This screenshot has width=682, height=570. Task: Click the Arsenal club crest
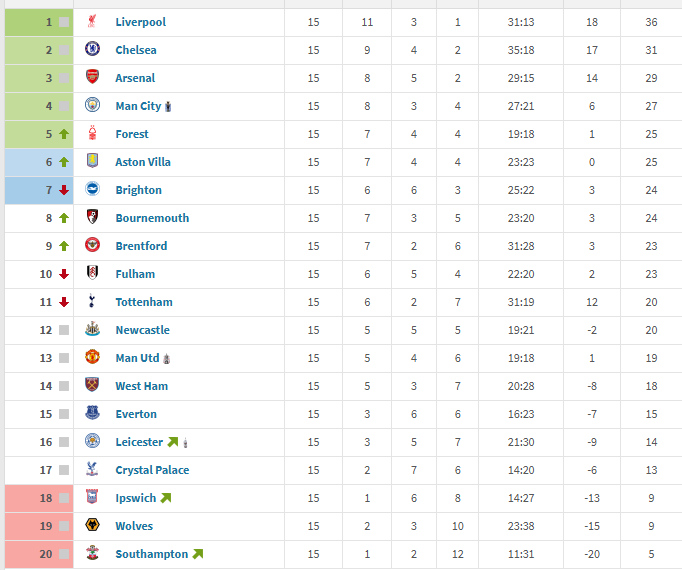[x=92, y=77]
